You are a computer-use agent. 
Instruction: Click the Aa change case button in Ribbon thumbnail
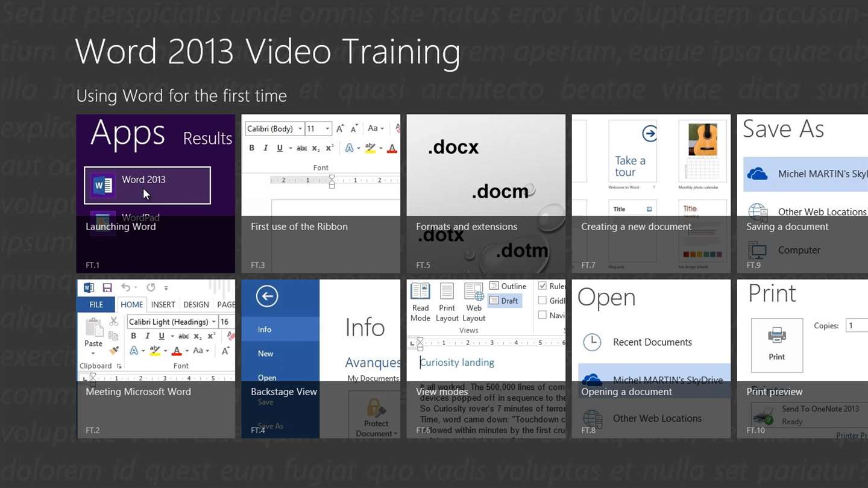pos(376,128)
